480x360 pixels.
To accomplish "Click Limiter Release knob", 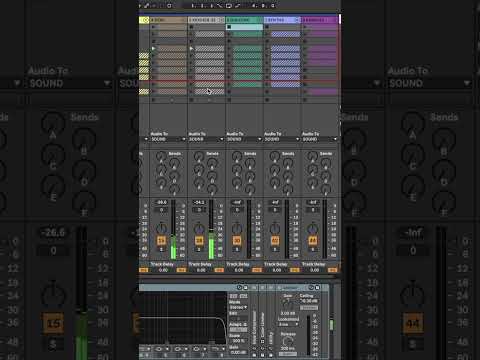I will tap(288, 341).
